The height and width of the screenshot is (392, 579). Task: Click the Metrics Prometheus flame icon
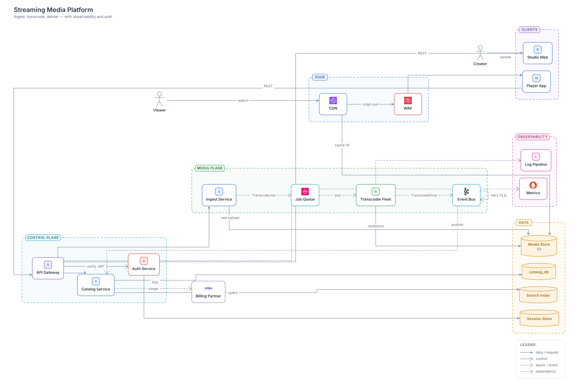[533, 185]
